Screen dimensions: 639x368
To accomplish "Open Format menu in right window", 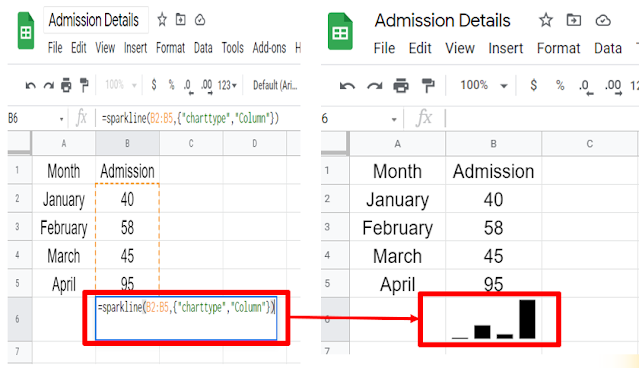I will [x=558, y=48].
